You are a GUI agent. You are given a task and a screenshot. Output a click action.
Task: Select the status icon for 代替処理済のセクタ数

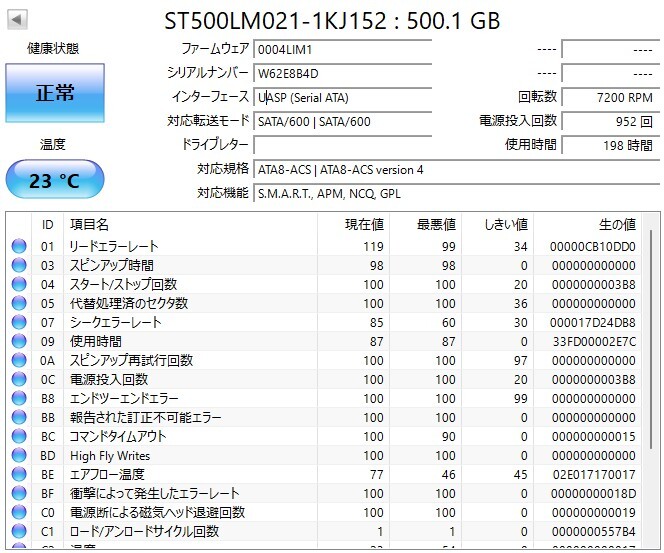point(19,303)
